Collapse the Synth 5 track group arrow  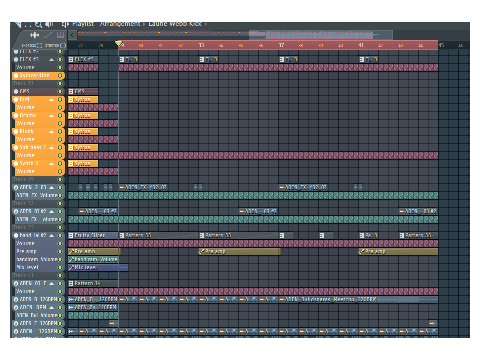(51, 163)
